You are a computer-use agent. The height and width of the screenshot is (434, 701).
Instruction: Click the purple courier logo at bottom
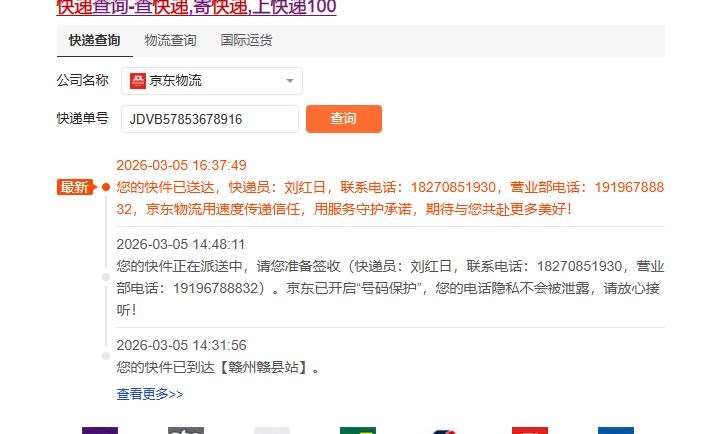[x=100, y=430]
